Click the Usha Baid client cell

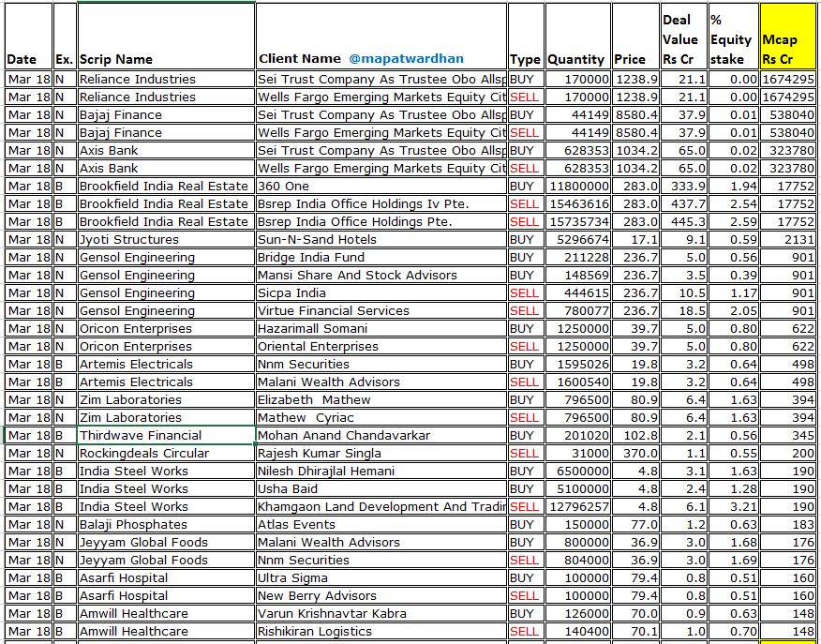click(381, 489)
